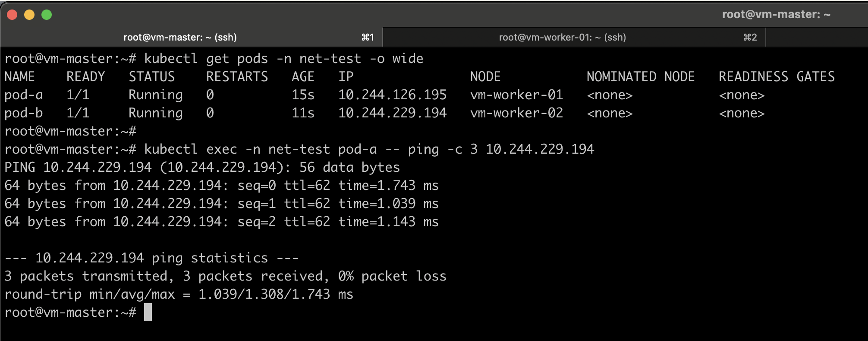Click the terminal cursor at the last prompt

point(148,312)
